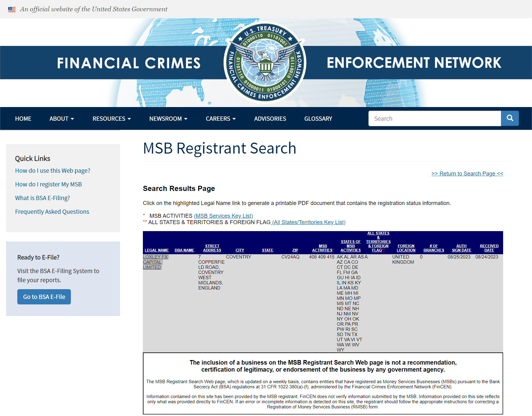
Task: Open the GLOSSARY navigation item
Action: (x=318, y=119)
